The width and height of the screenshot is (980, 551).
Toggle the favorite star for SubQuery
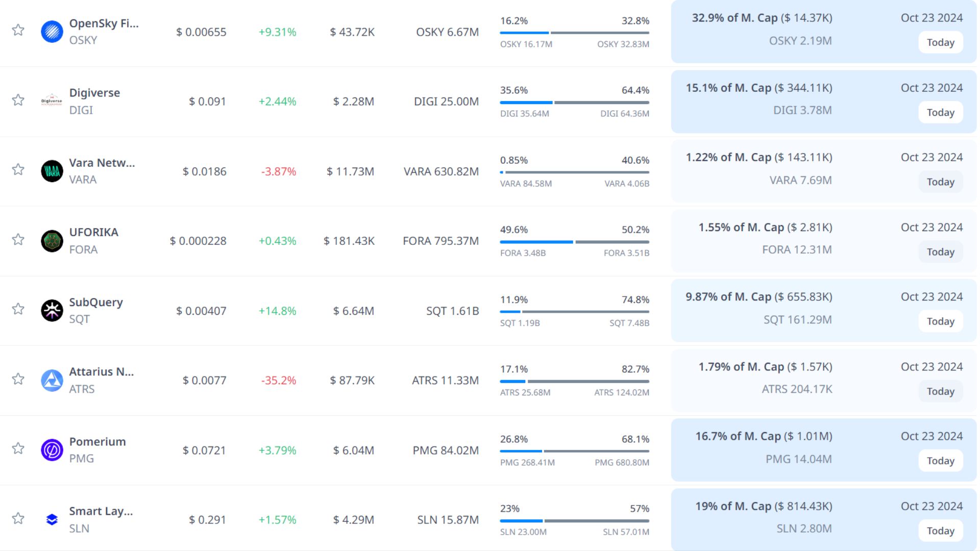pos(18,309)
